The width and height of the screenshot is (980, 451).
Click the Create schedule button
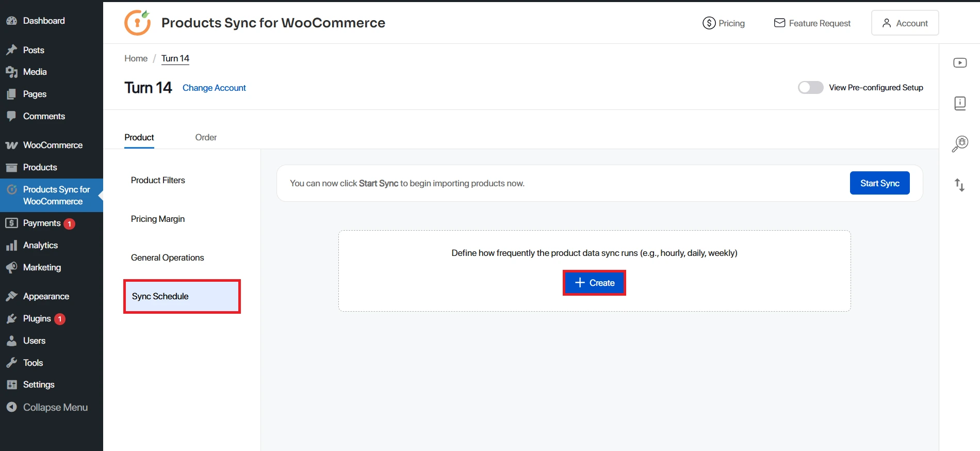[x=594, y=283]
